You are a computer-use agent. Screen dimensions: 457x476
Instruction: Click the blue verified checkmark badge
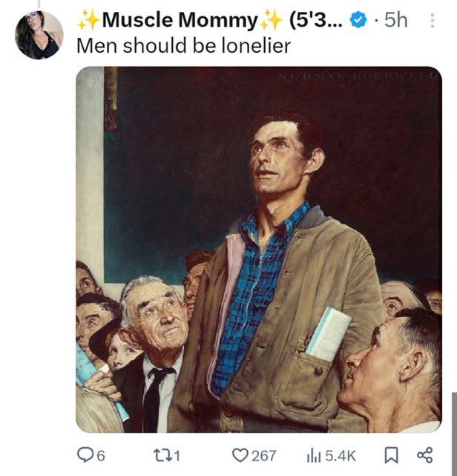pos(358,20)
